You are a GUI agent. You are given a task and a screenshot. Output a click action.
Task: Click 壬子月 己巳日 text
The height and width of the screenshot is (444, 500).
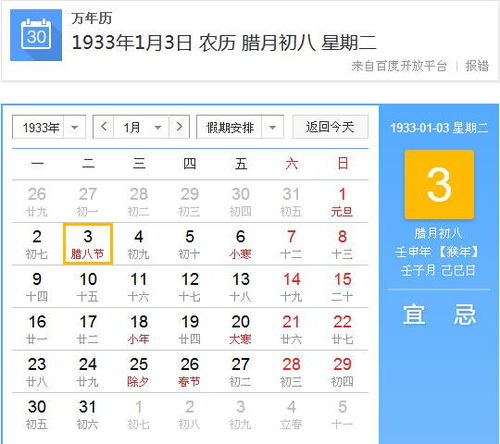pyautogui.click(x=438, y=270)
